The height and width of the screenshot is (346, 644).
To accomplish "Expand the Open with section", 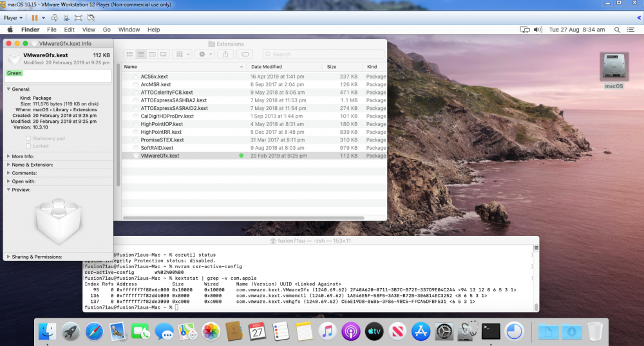I will point(8,181).
